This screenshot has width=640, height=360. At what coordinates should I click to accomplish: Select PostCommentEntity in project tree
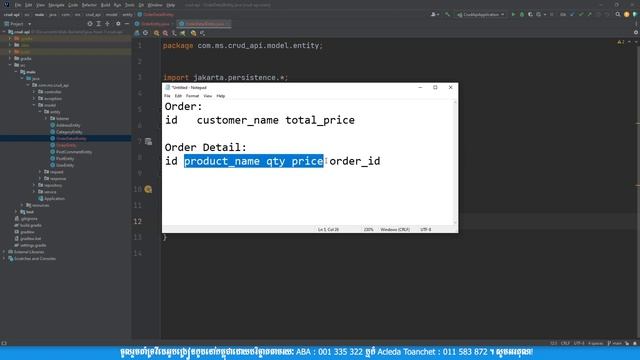(x=71, y=152)
